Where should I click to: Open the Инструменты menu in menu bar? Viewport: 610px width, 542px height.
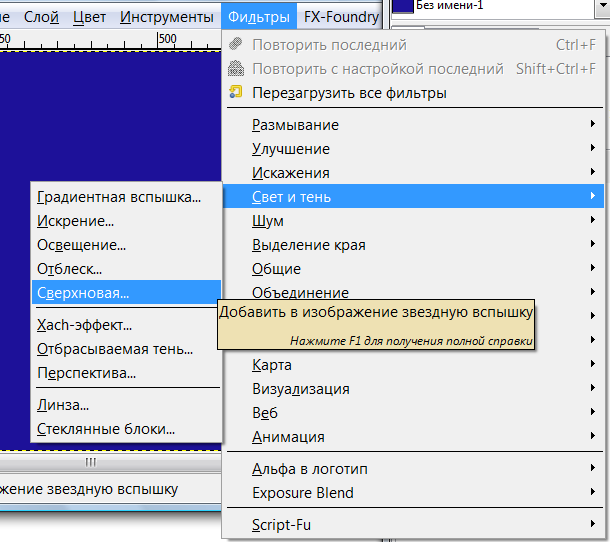pyautogui.click(x=164, y=17)
